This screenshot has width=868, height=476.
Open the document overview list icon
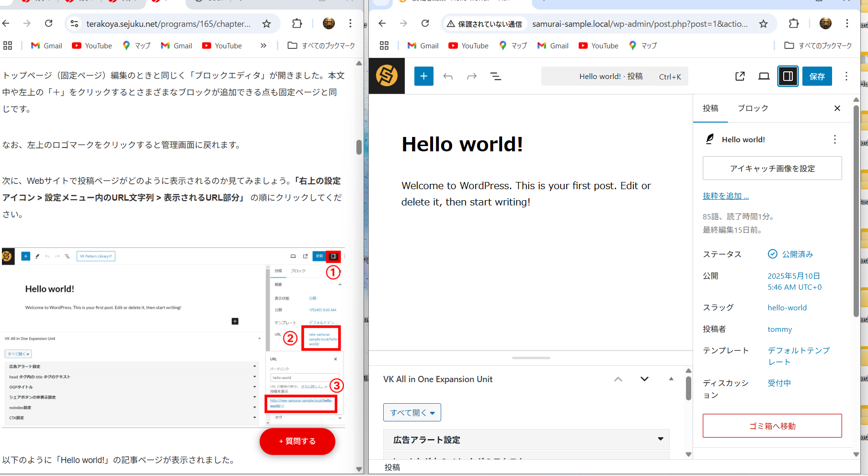point(496,76)
